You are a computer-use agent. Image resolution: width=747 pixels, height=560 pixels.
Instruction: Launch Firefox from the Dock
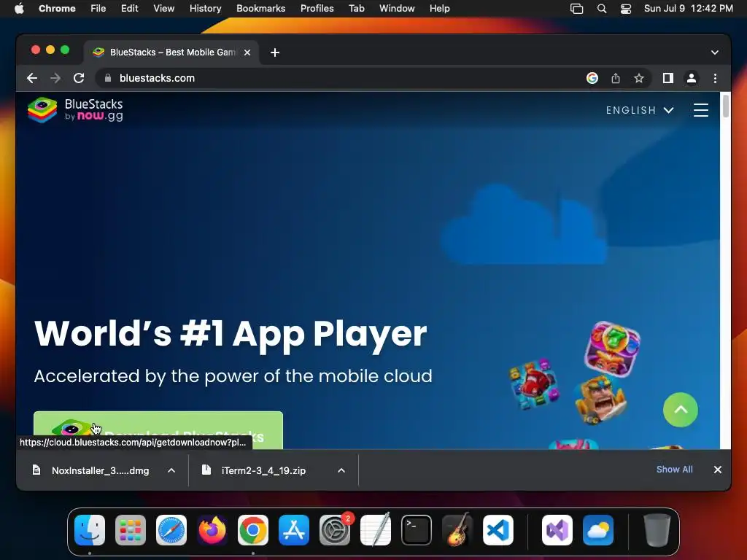pyautogui.click(x=212, y=530)
